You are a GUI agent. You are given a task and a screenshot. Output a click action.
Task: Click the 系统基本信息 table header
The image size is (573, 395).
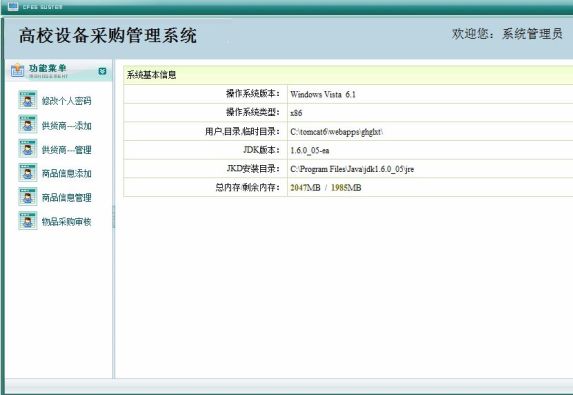click(x=348, y=75)
